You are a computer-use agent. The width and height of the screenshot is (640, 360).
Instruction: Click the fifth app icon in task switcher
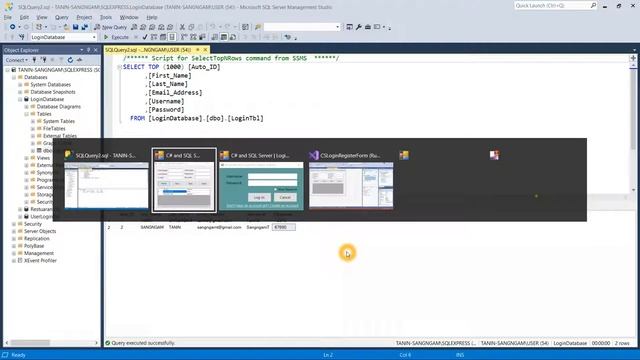point(404,155)
